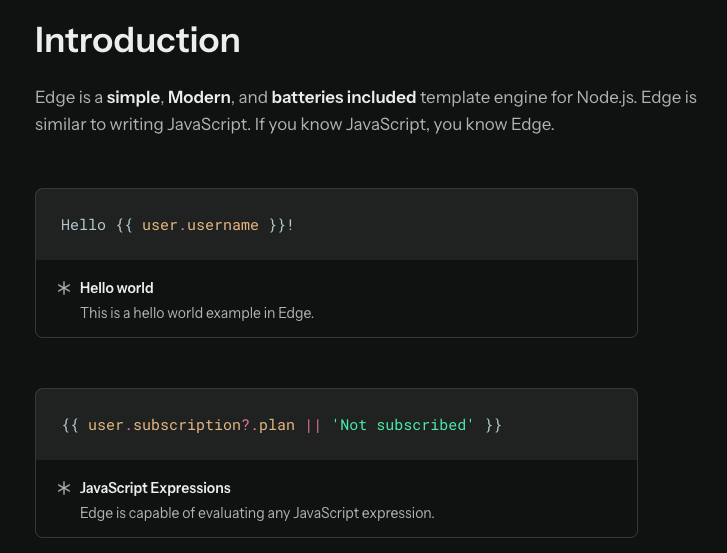Click user.subscription?.plan in the second snippet
Image resolution: width=727 pixels, height=553 pixels.
click(x=191, y=426)
